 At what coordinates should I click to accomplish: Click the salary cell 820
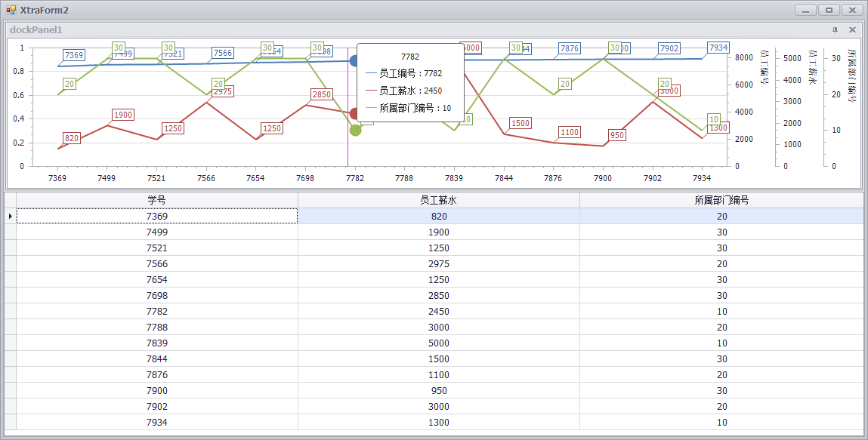click(439, 216)
